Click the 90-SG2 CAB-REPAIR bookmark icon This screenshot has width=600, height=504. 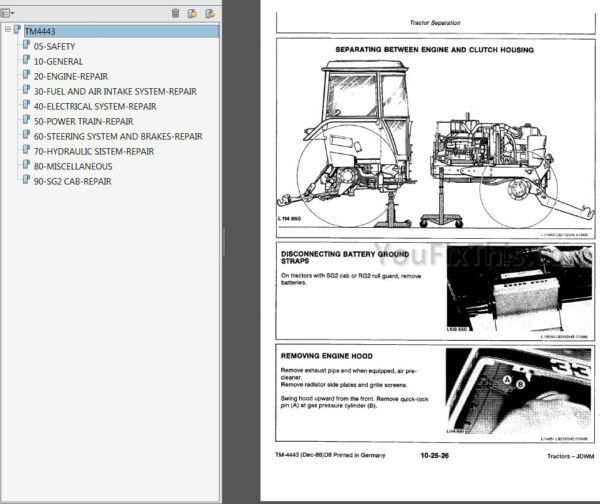click(26, 181)
